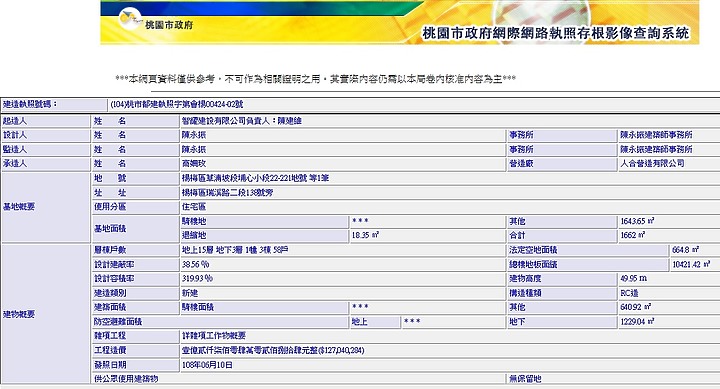Open the 詳雜項工作物概要 link
The height and width of the screenshot is (389, 720).
pyautogui.click(x=214, y=336)
